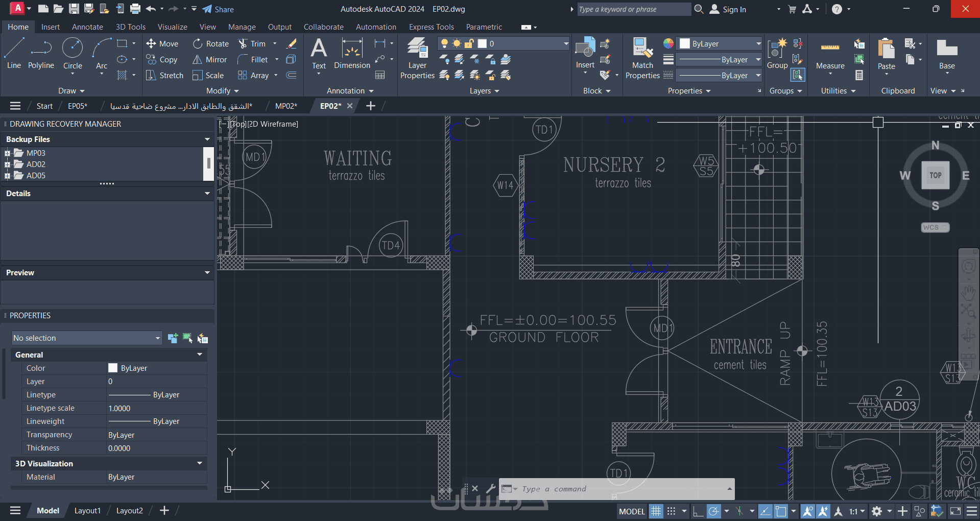This screenshot has width=980, height=521.
Task: Activate the Trim tool
Action: [252, 44]
